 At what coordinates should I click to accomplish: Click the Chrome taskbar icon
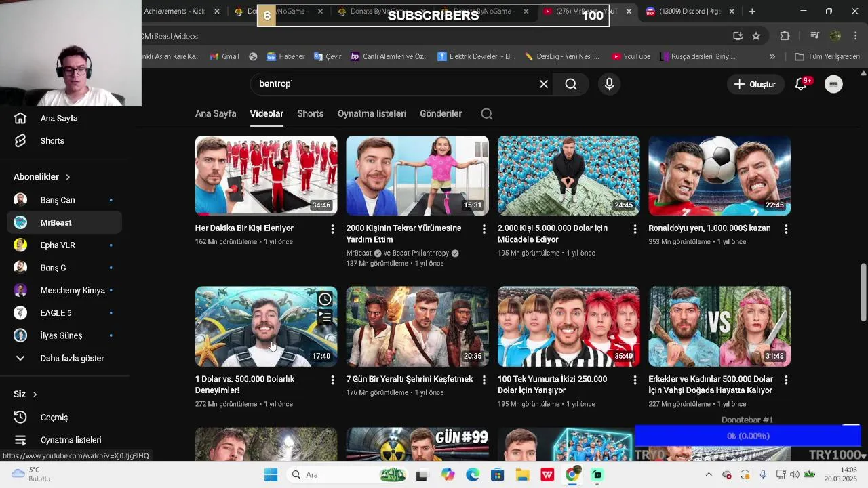572,474
